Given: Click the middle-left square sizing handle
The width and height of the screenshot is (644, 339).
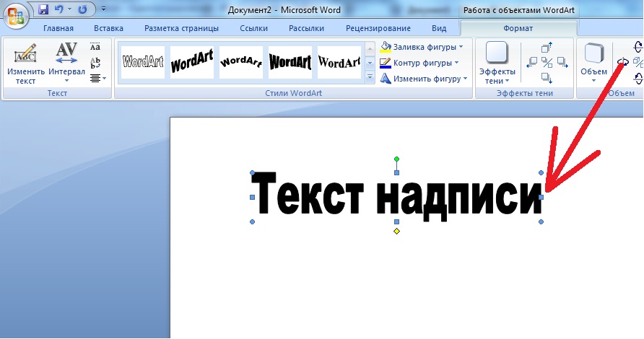Looking at the screenshot, I should (253, 198).
